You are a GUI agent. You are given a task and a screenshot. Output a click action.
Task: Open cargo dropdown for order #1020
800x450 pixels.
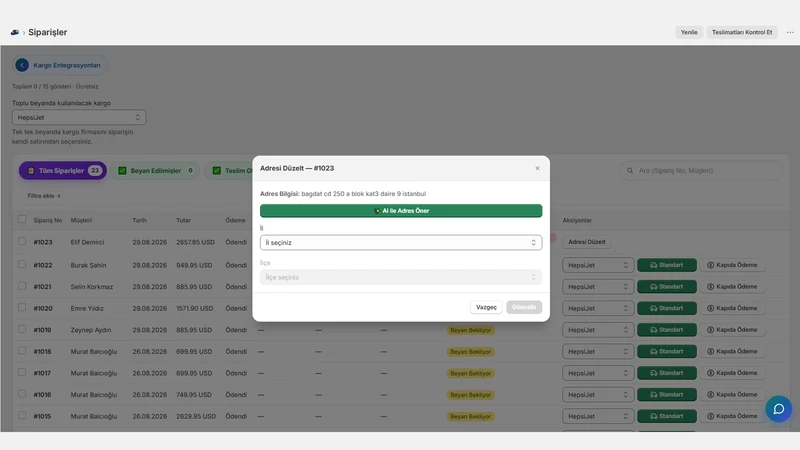[x=598, y=308]
